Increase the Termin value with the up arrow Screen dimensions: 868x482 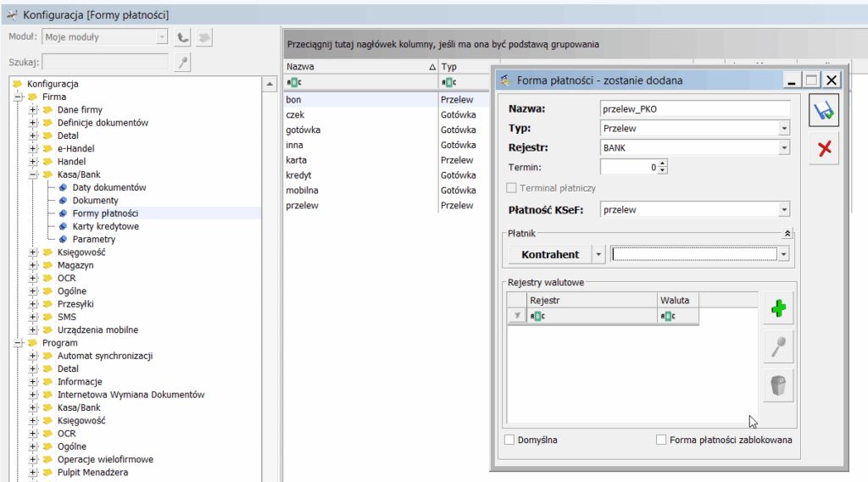click(x=663, y=163)
